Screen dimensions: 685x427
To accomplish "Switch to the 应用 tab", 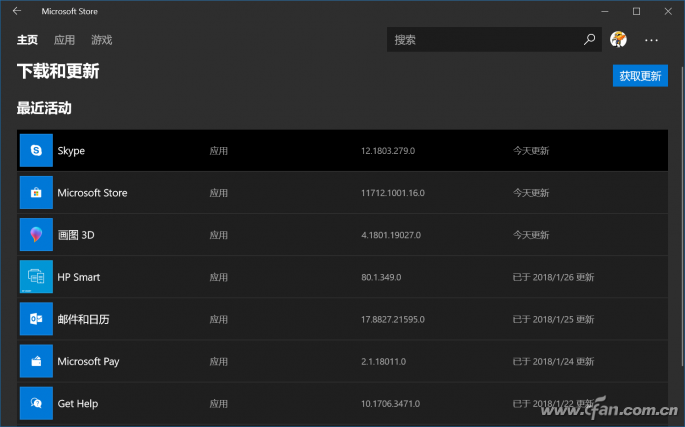I will pos(64,40).
